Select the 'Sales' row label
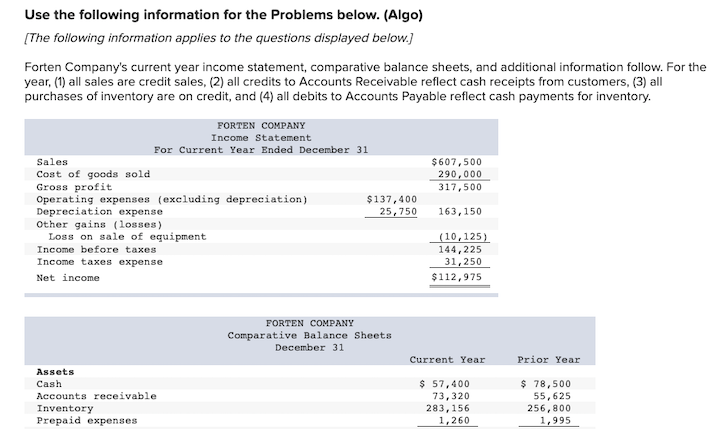This screenshot has height=429, width=721. tap(52, 162)
